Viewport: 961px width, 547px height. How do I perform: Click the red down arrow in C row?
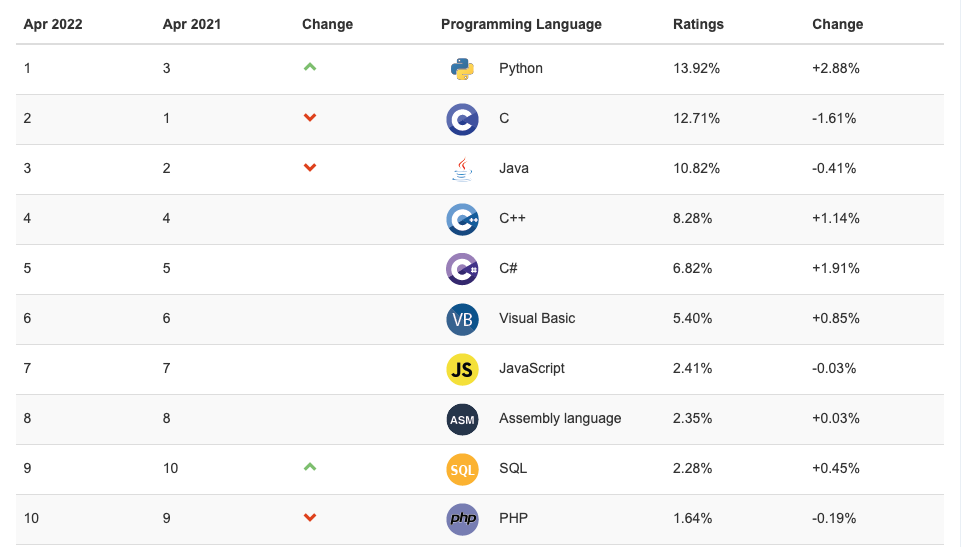tap(310, 118)
